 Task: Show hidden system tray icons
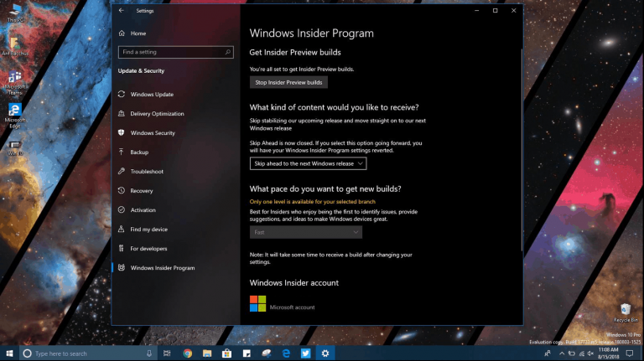coord(562,353)
